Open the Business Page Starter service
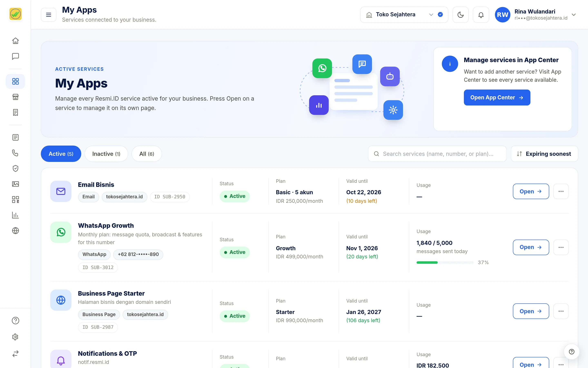Image resolution: width=588 pixels, height=368 pixels. [531, 311]
